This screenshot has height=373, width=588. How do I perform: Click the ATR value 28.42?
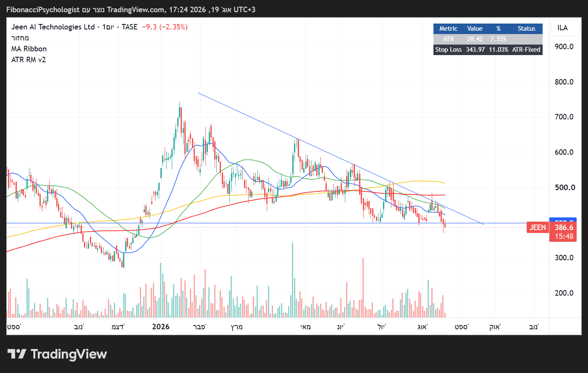(x=475, y=39)
